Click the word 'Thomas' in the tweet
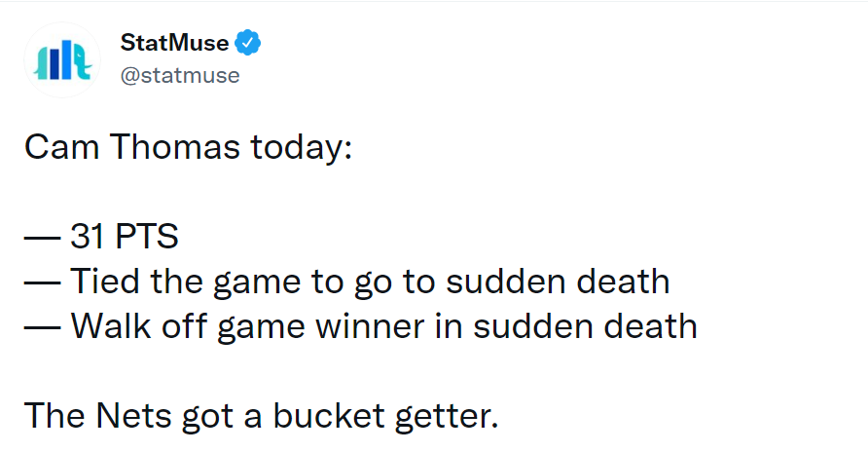 click(x=175, y=147)
